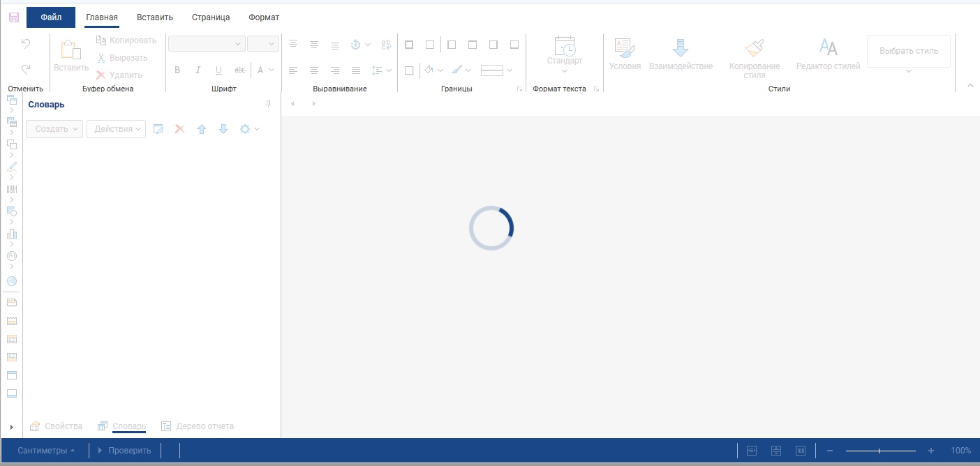This screenshot has height=466, width=980.
Task: Toggle word wrap abc icon
Action: pos(386,44)
